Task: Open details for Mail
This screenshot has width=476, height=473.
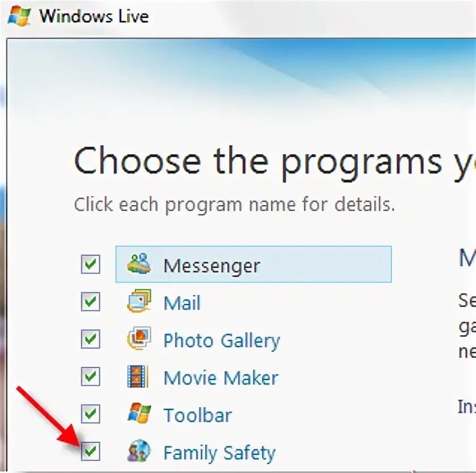Action: (182, 303)
